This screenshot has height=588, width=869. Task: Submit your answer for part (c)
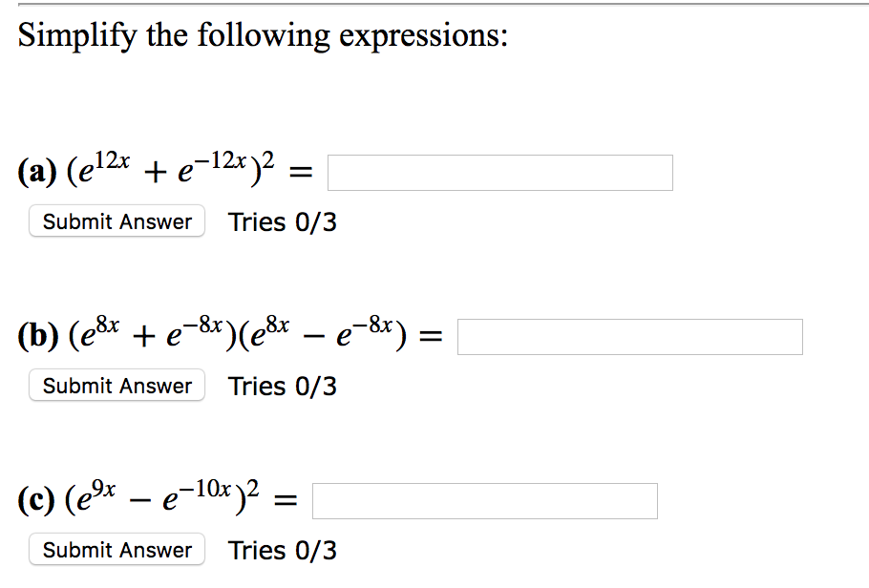click(x=117, y=550)
